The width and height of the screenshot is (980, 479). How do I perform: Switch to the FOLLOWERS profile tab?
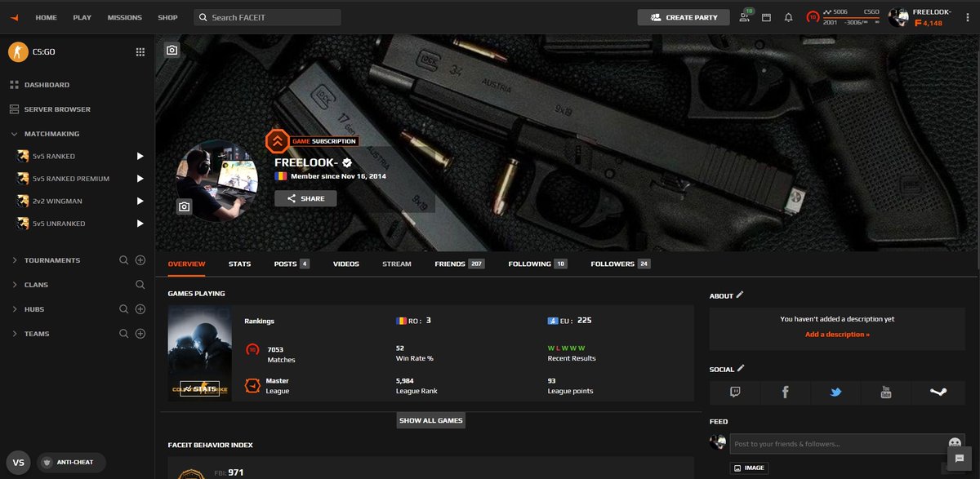(x=621, y=264)
